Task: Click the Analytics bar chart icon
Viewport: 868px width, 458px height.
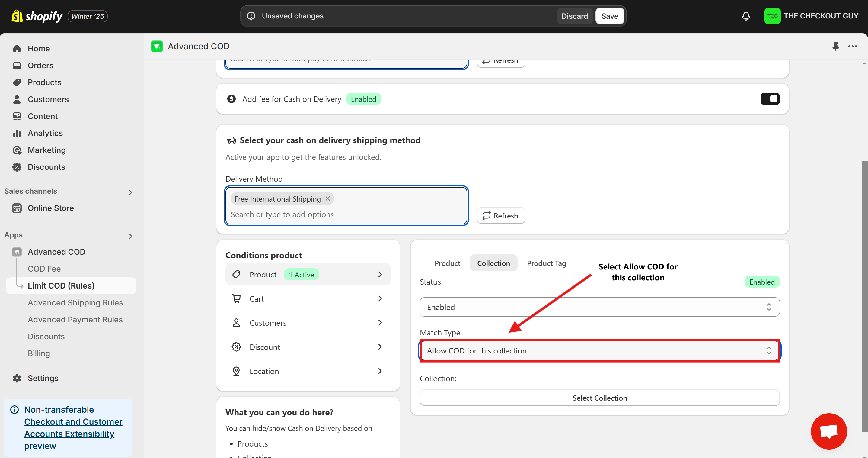Action: (17, 133)
